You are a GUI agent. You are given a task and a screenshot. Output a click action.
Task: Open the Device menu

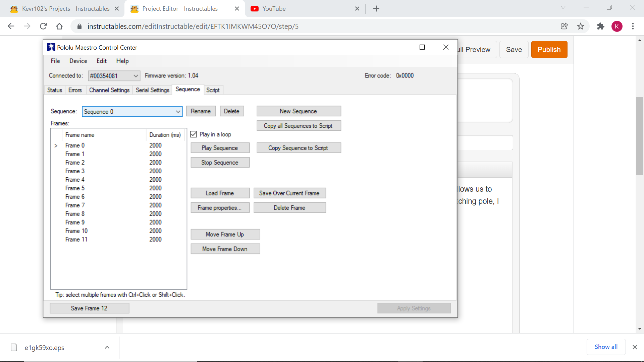tap(78, 61)
